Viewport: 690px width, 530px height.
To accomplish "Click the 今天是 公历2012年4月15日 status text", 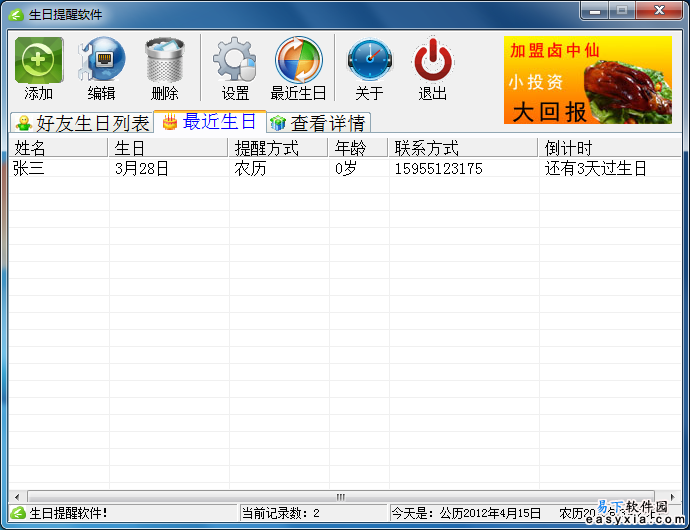I will point(466,513).
